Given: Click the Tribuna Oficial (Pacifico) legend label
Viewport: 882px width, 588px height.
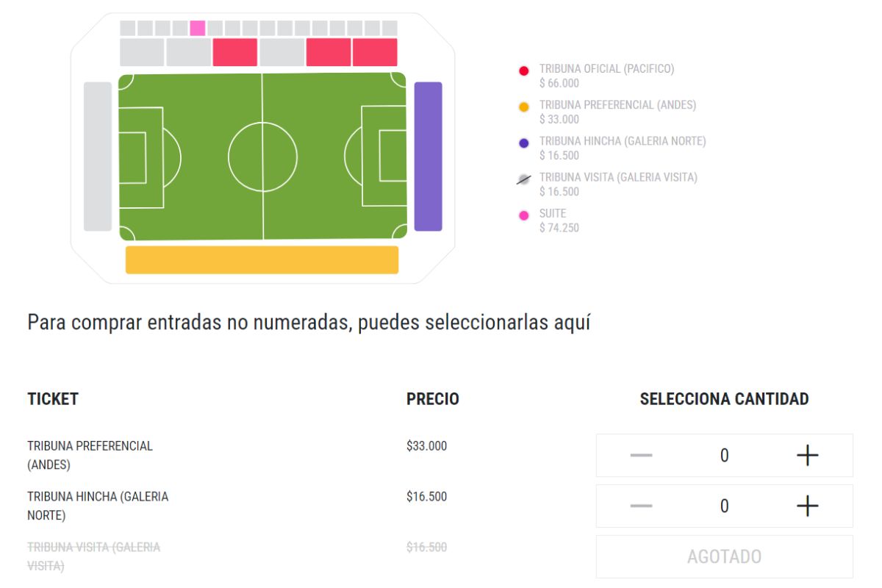Looking at the screenshot, I should 606,69.
